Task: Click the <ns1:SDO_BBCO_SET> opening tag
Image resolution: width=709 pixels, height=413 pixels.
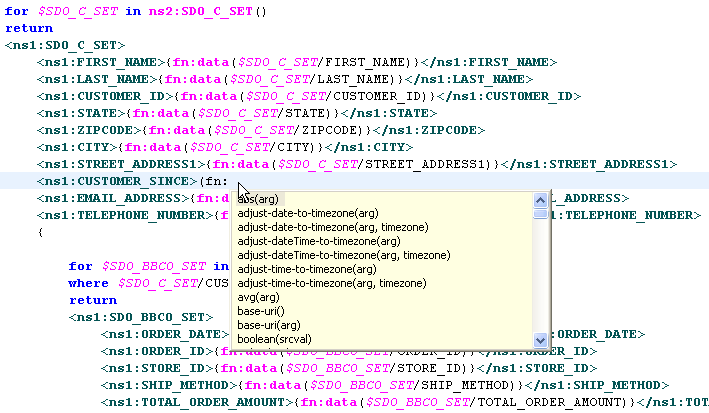Action: pos(141,318)
